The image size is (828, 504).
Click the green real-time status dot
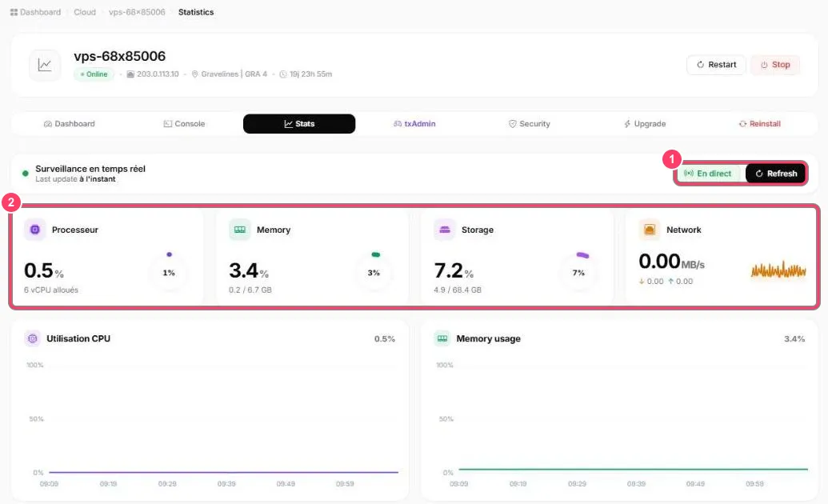pyautogui.click(x=26, y=174)
